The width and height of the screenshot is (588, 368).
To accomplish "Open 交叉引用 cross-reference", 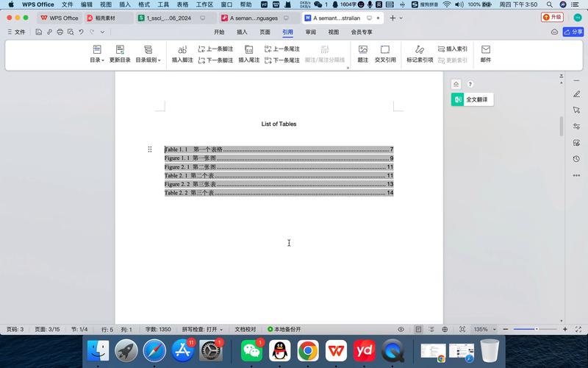I will pos(385,54).
